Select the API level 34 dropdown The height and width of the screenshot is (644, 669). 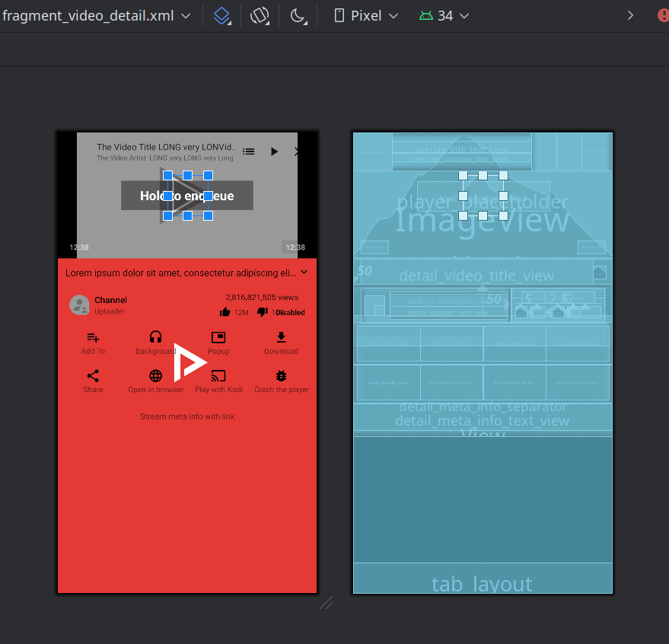pyautogui.click(x=444, y=16)
